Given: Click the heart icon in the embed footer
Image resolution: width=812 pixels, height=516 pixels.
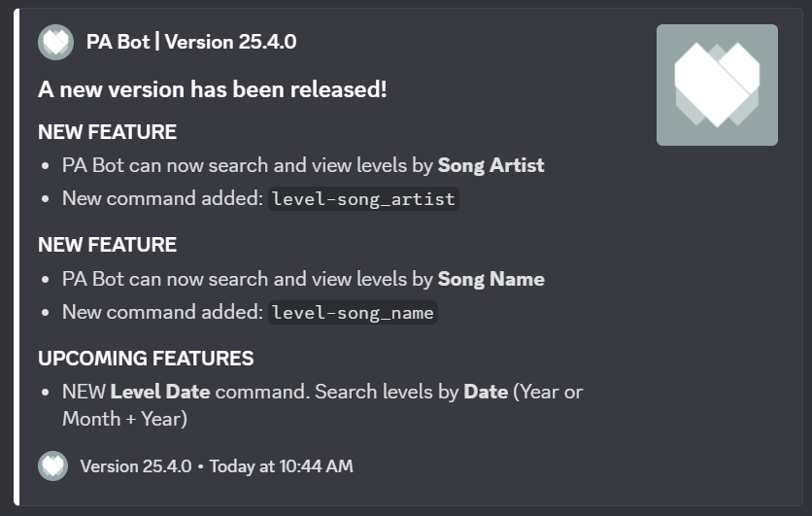Looking at the screenshot, I should tap(53, 465).
